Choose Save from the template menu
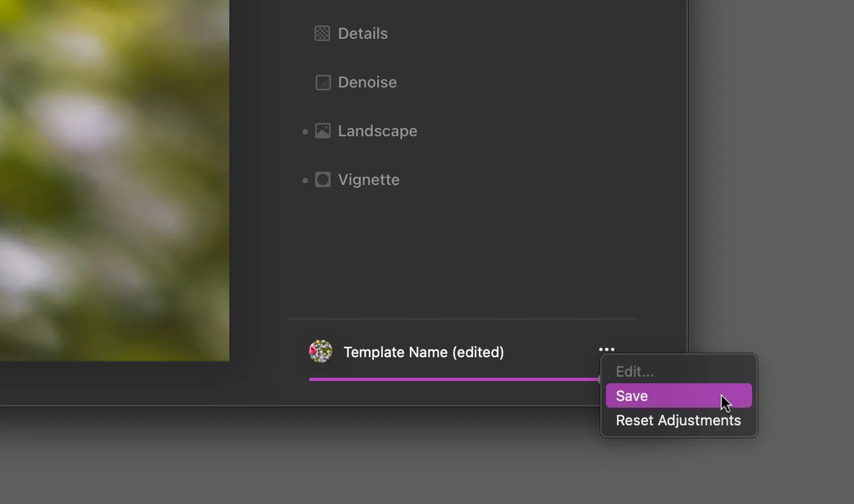 (x=632, y=396)
